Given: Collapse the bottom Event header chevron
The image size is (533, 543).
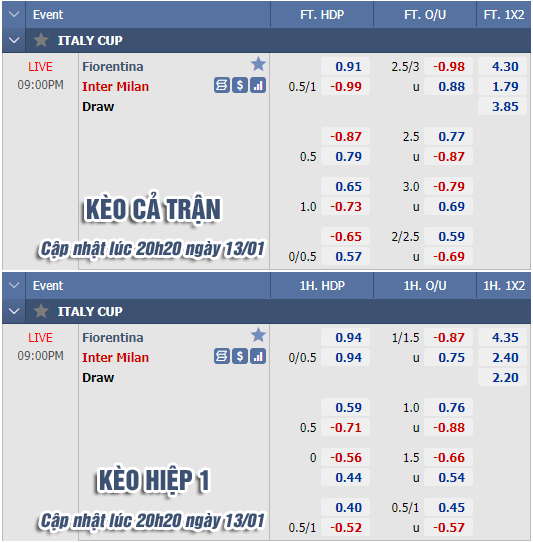Looking at the screenshot, I should coord(14,286).
